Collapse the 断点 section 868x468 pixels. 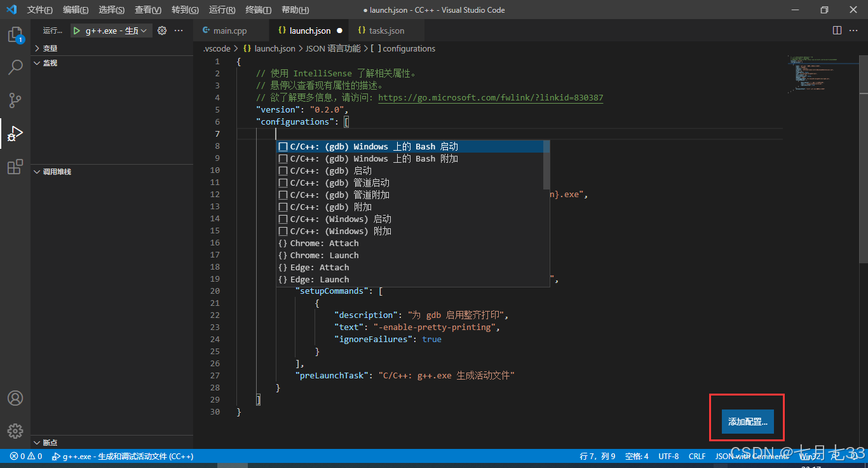tap(112, 443)
